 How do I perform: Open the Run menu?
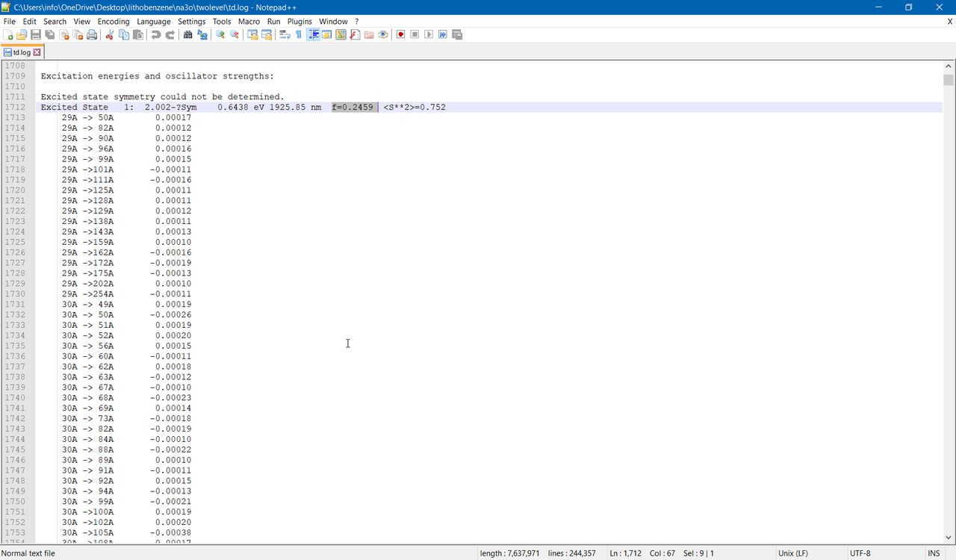coord(273,21)
